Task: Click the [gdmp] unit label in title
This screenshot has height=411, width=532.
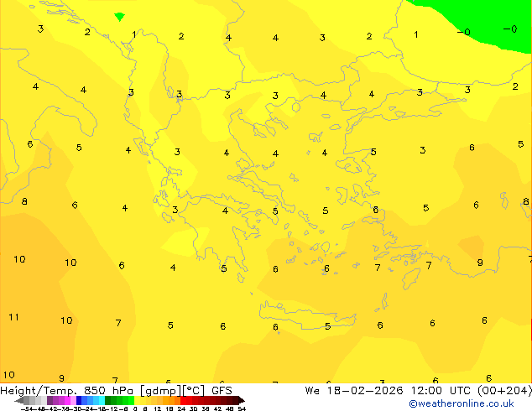Action: point(161,391)
